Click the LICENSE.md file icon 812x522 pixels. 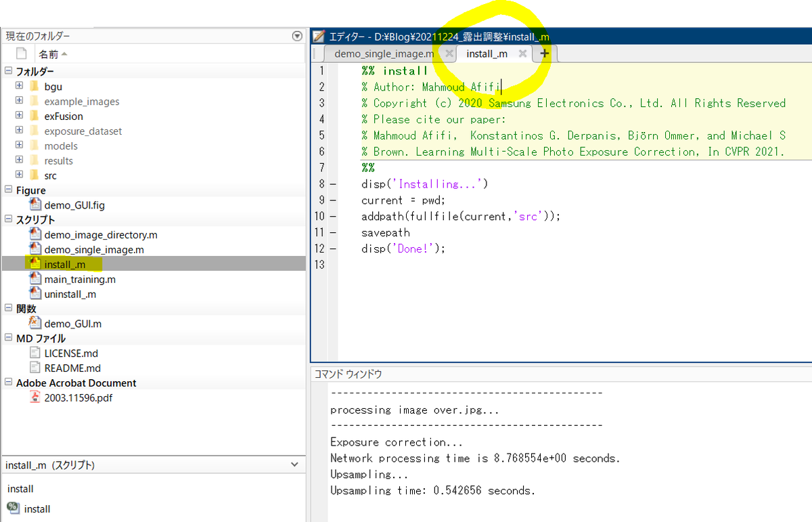(x=35, y=353)
